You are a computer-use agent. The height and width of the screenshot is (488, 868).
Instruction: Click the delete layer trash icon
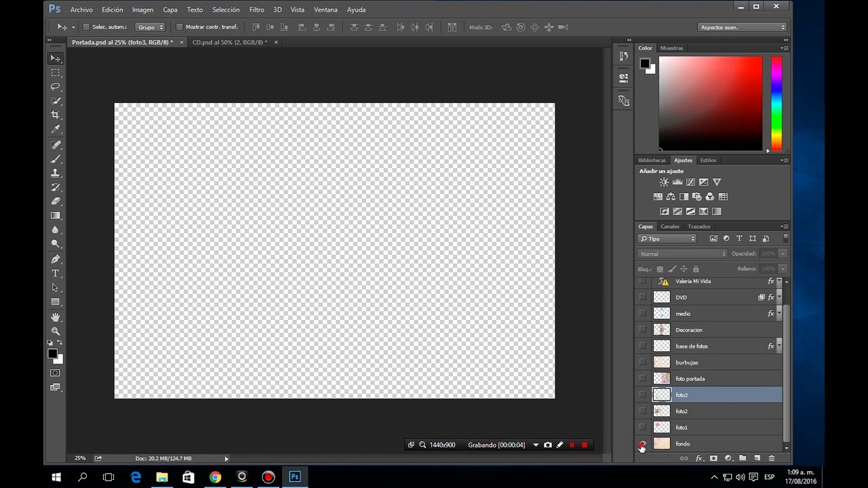pyautogui.click(x=771, y=459)
